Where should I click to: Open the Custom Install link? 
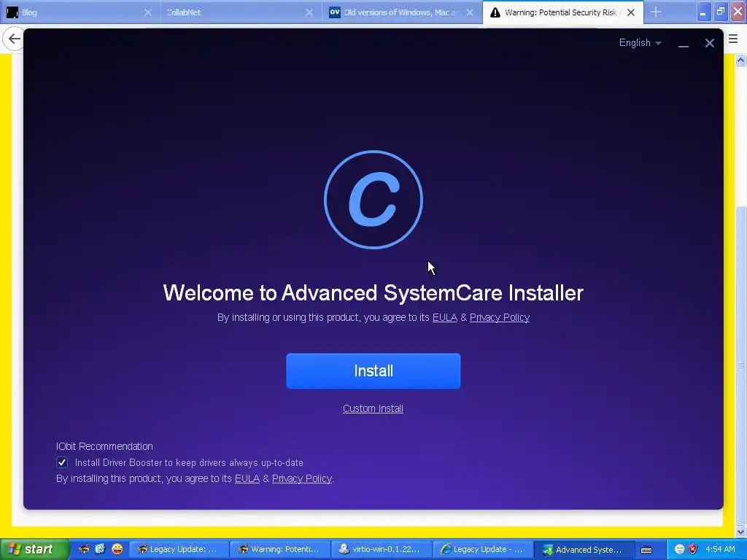click(x=373, y=408)
